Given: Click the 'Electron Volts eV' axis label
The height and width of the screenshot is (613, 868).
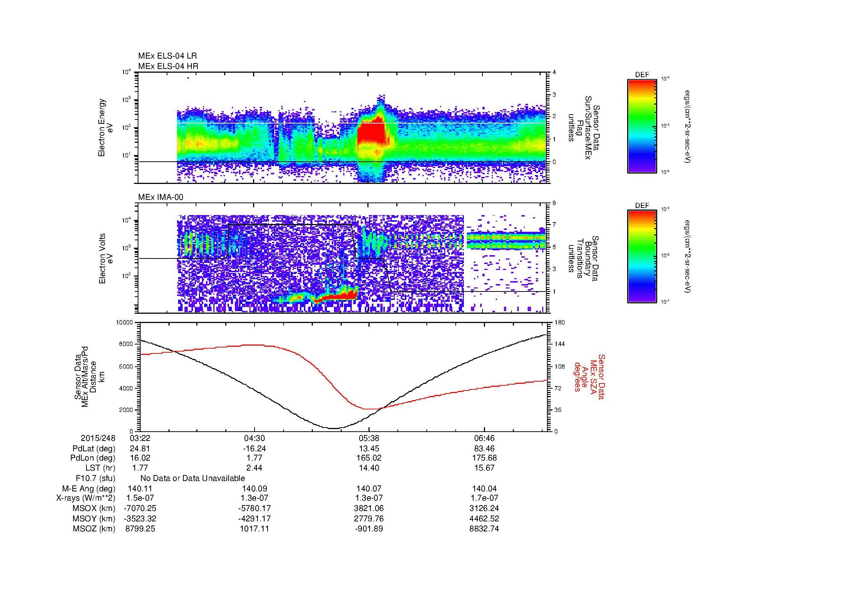Looking at the screenshot, I should (106, 259).
